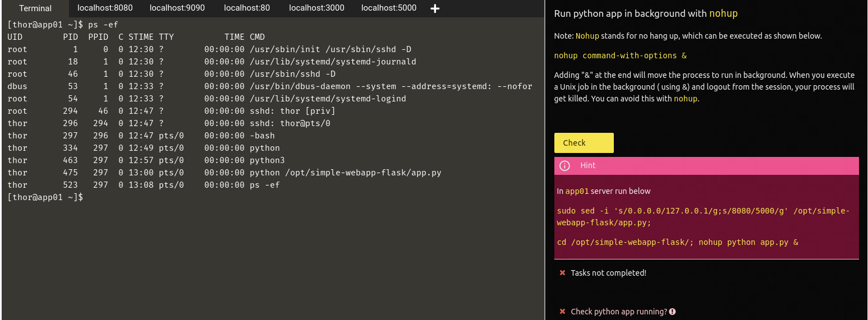Click red X beside Tasks not completed
This screenshot has height=320, width=868.
[x=562, y=273]
